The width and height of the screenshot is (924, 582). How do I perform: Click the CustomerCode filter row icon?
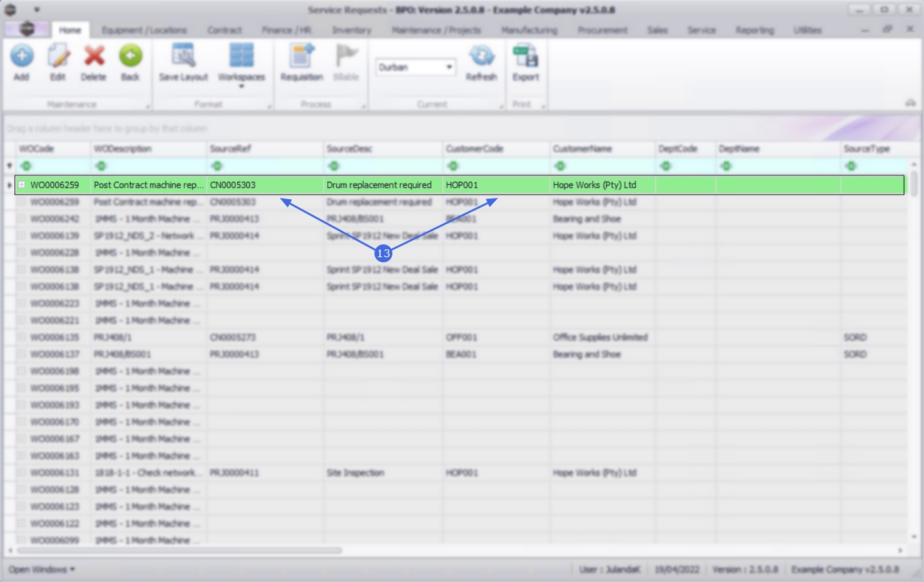(x=453, y=166)
